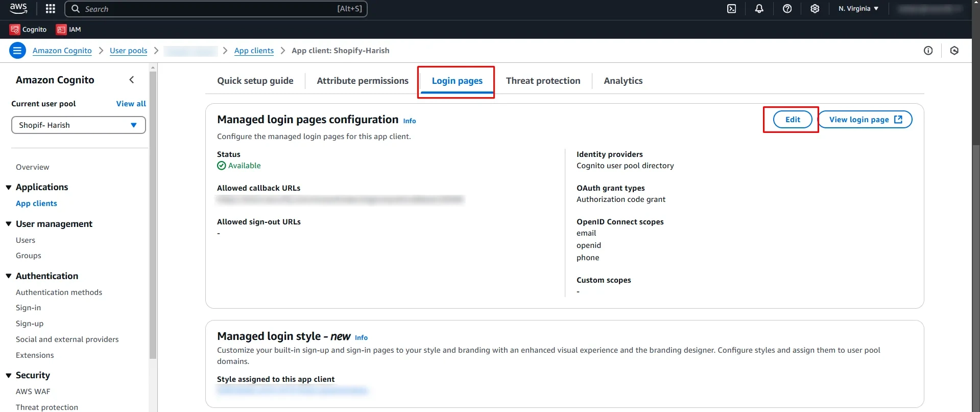This screenshot has height=412, width=980.
Task: Open the Cognito service shortcut
Action: (29, 30)
